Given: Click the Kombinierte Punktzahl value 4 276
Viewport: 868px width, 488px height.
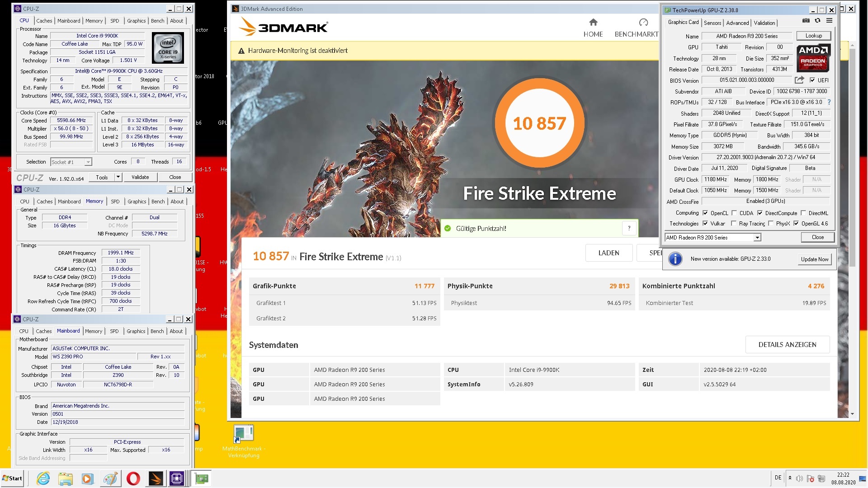Looking at the screenshot, I should click(x=816, y=286).
